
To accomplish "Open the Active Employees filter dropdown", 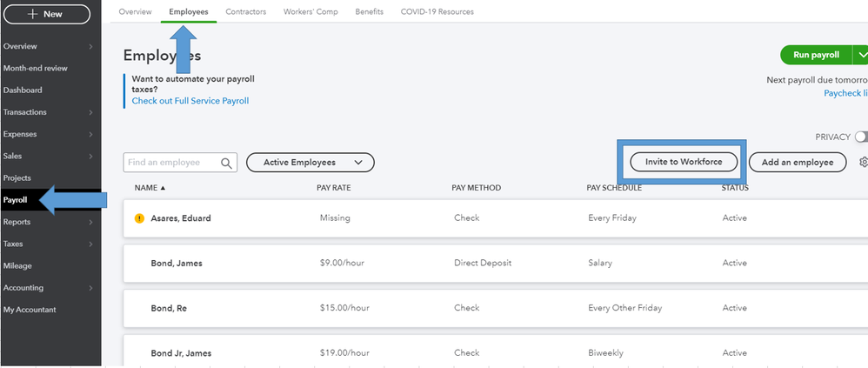I will (310, 163).
